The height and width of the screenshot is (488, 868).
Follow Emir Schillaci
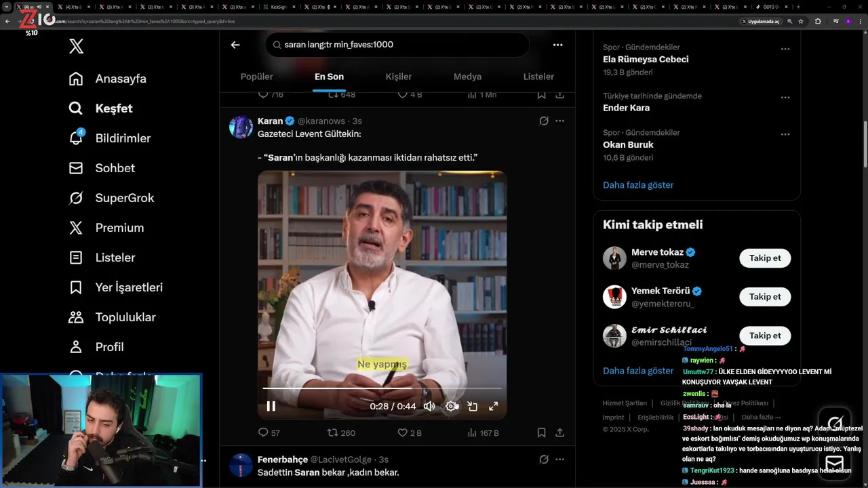[765, 335]
